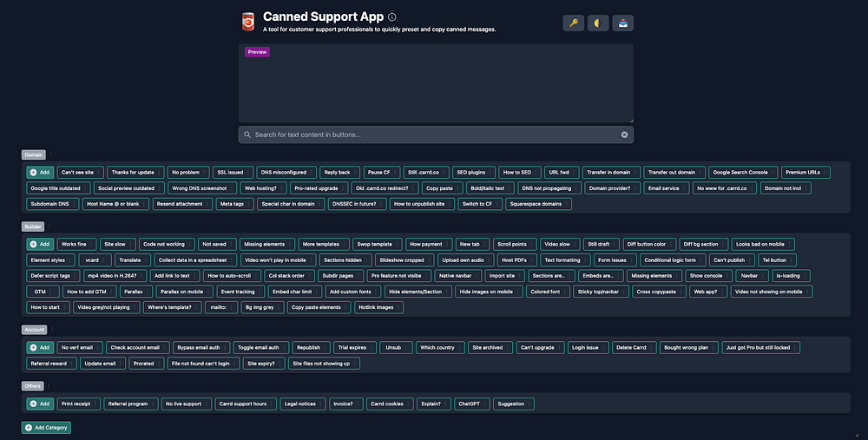Open the kebab menu on 'GTM' button
This screenshot has width=868, height=440.
[x=51, y=292]
